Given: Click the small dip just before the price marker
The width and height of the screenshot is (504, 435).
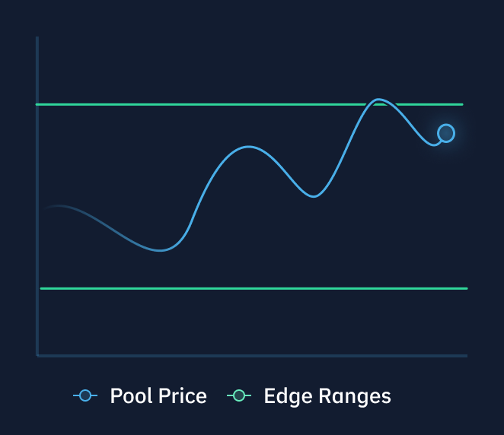Looking at the screenshot, I should click(433, 144).
